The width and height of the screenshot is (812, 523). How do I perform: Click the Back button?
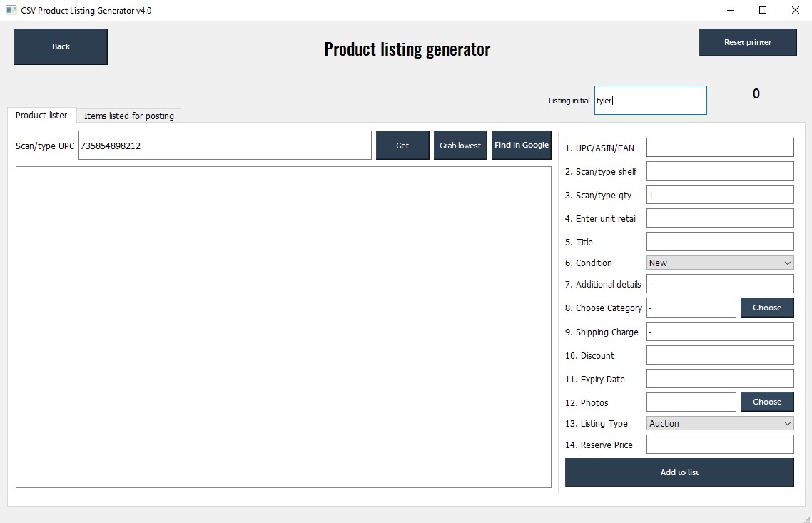[61, 46]
